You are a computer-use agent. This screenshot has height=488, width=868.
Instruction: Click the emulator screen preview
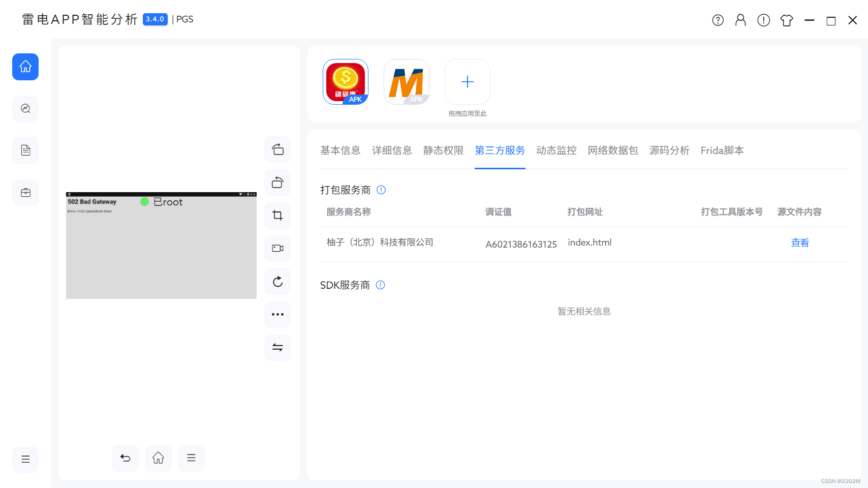pyautogui.click(x=161, y=246)
